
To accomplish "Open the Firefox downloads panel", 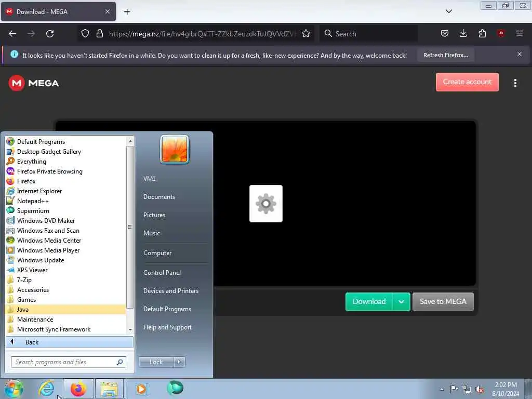I will point(463,33).
